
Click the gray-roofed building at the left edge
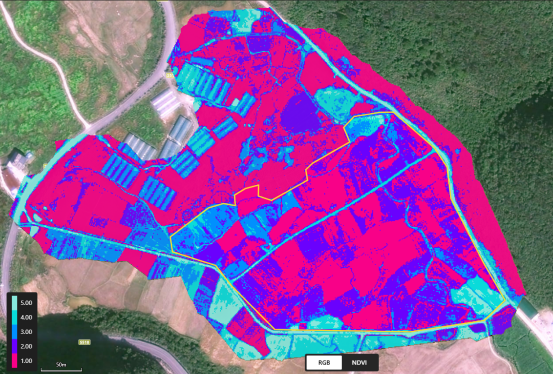click(x=19, y=158)
